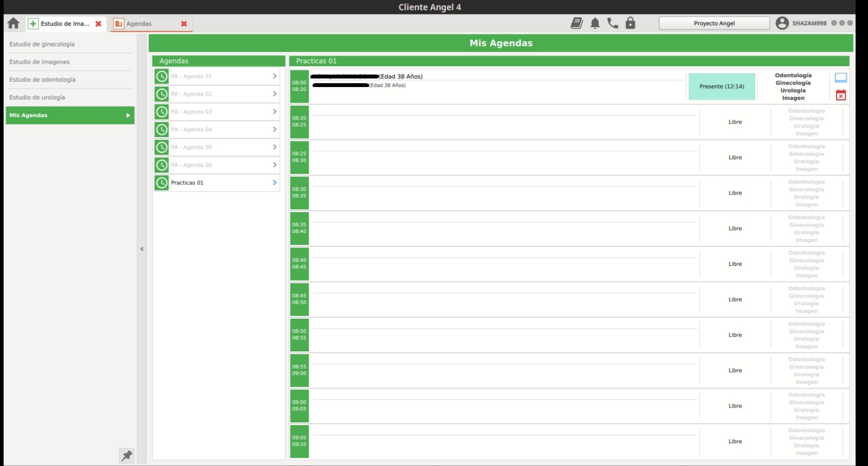Click the three dots next to username
Viewport: 868px width, 466px height.
click(x=842, y=23)
